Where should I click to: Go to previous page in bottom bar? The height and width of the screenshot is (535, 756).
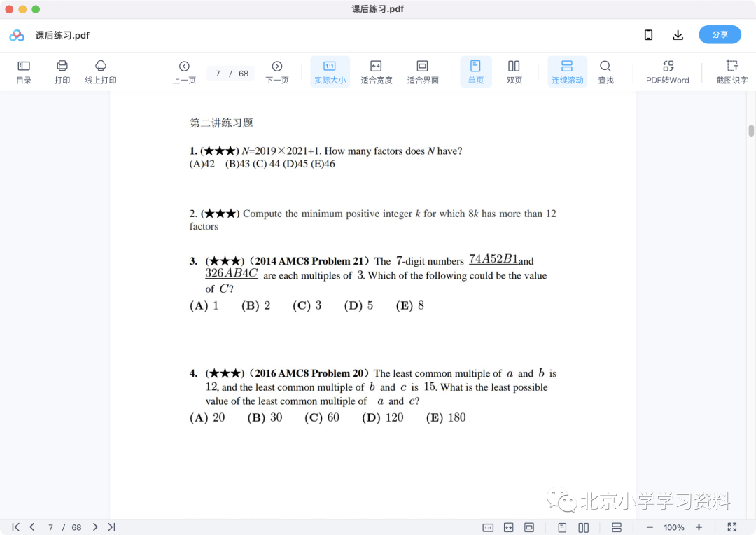click(x=31, y=527)
